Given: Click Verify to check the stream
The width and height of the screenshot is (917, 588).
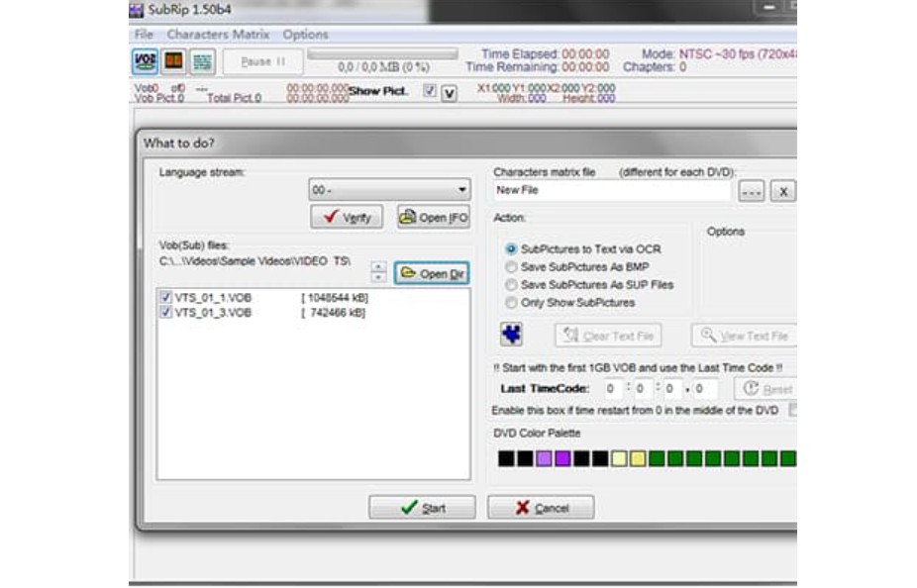Looking at the screenshot, I should coord(346,217).
